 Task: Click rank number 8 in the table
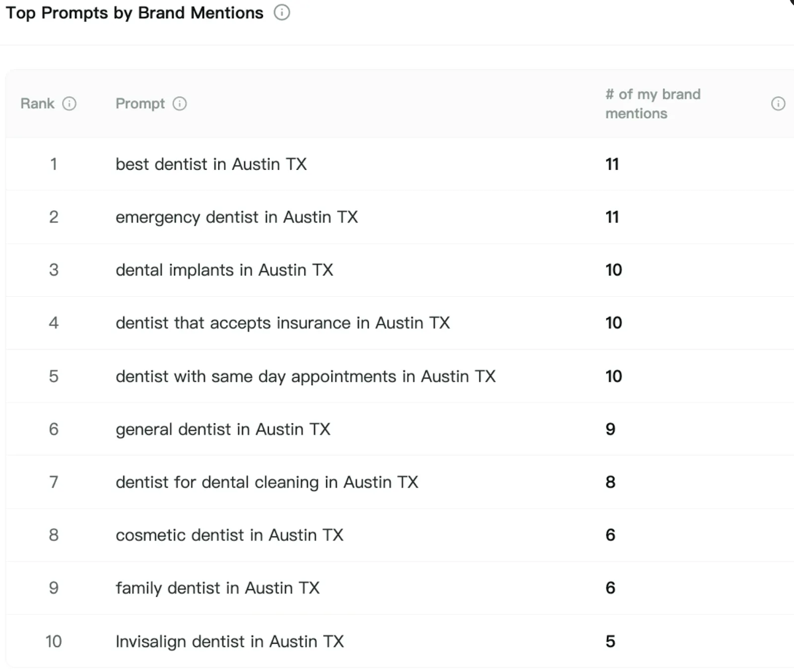coord(54,535)
